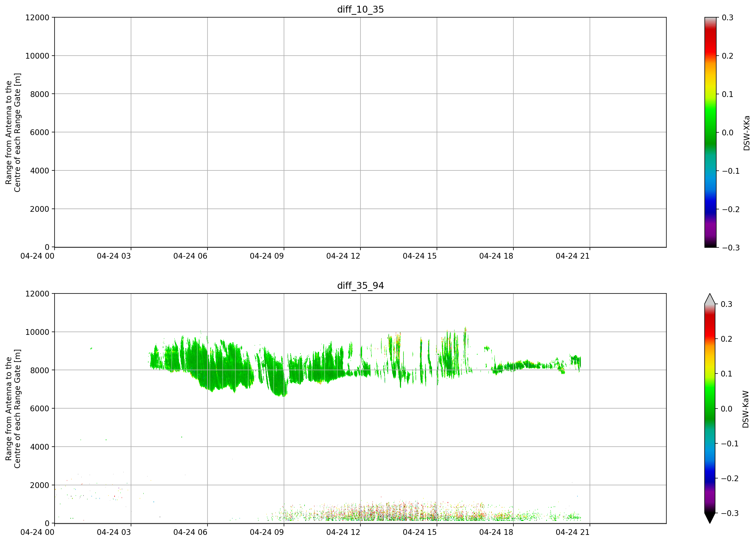Click the 0.3 tick on the DSW-XKa colorbar
The height and width of the screenshot is (542, 756).
tap(728, 18)
